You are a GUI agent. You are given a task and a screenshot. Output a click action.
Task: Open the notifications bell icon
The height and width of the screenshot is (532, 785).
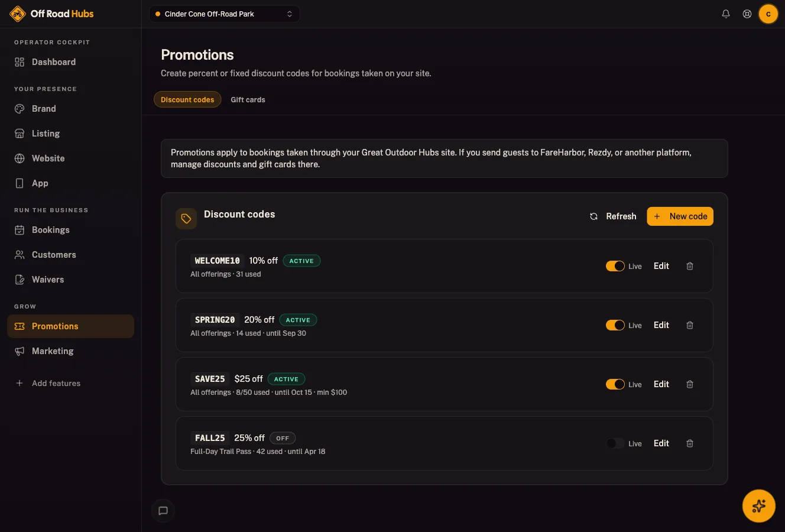tap(726, 14)
